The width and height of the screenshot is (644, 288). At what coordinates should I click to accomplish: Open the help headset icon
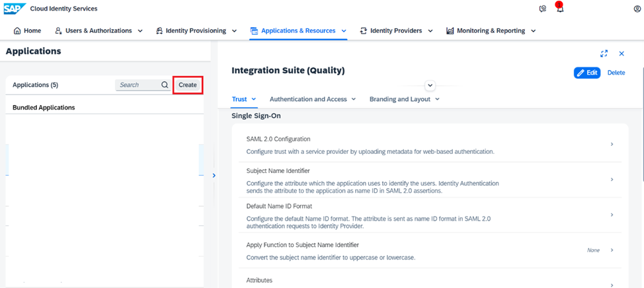click(543, 9)
